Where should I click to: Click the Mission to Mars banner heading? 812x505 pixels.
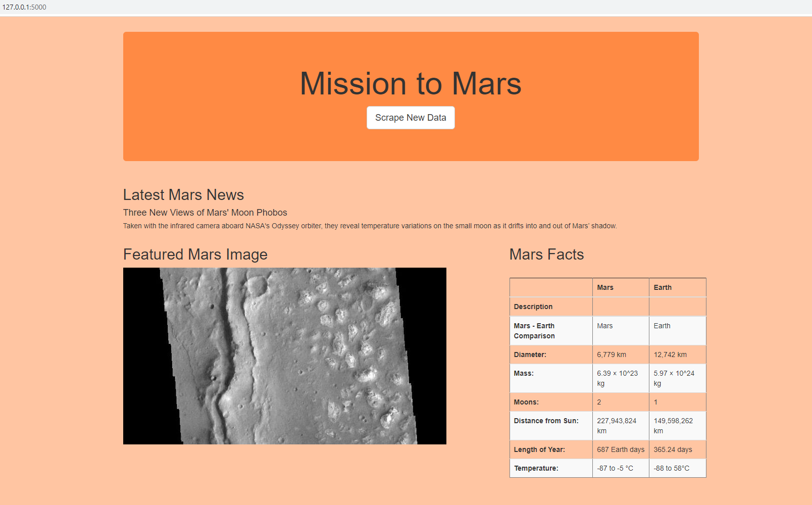pos(411,84)
